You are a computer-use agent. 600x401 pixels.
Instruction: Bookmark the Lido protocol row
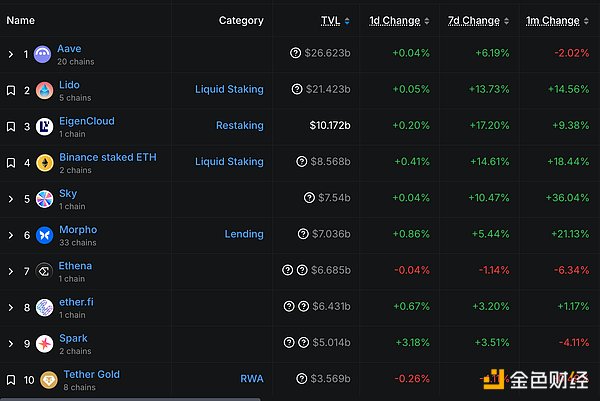tap(11, 90)
